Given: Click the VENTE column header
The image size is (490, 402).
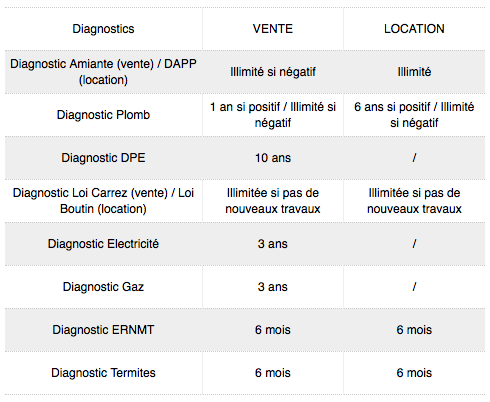Looking at the screenshot, I should click(x=273, y=29).
